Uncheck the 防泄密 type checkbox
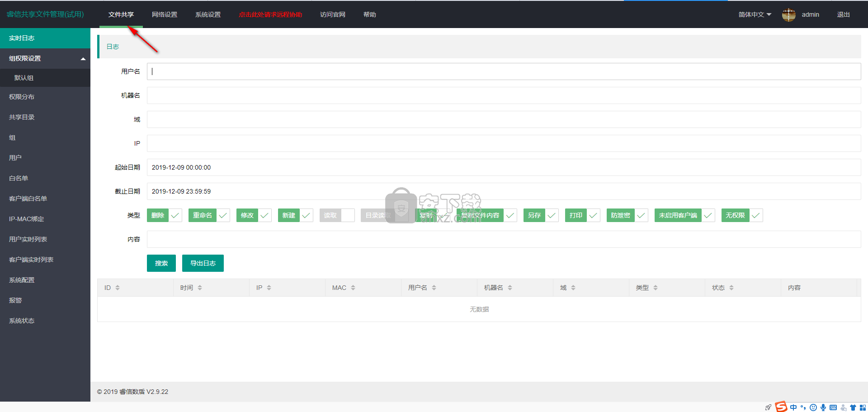Viewport: 868px width, 412px height. point(627,215)
